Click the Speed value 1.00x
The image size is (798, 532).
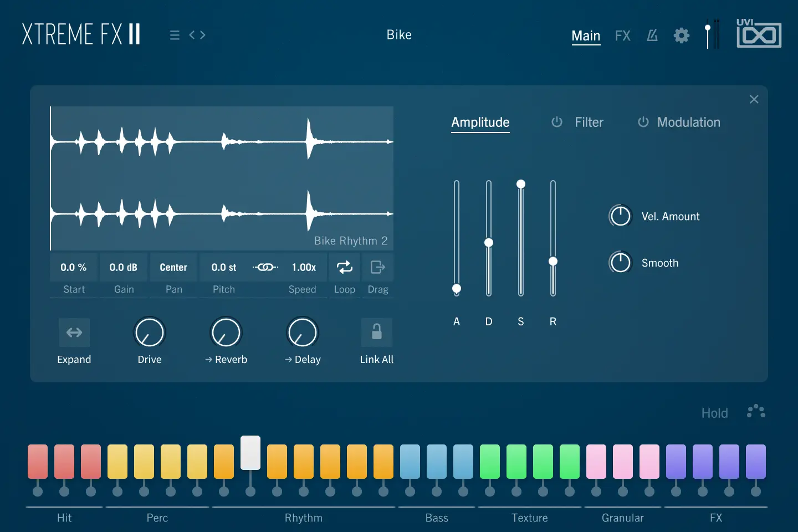point(304,267)
